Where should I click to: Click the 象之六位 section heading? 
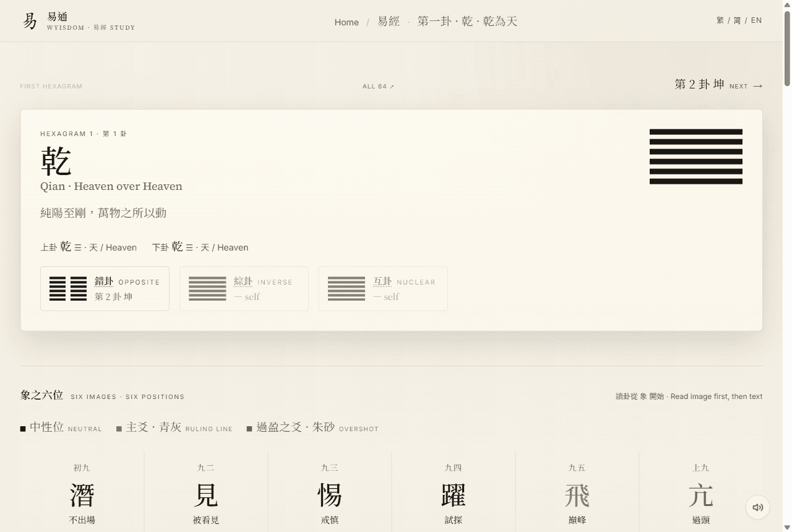pyautogui.click(x=41, y=395)
